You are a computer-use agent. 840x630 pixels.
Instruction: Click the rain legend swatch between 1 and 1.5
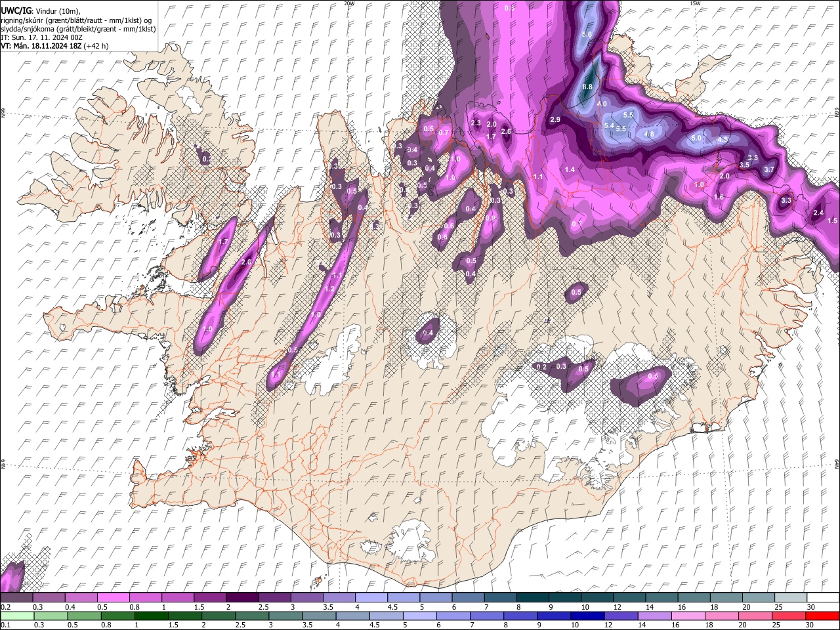(x=151, y=616)
